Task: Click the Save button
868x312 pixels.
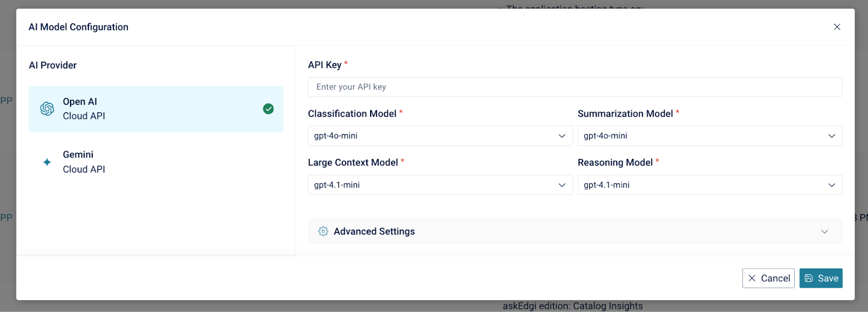Action: tap(821, 278)
